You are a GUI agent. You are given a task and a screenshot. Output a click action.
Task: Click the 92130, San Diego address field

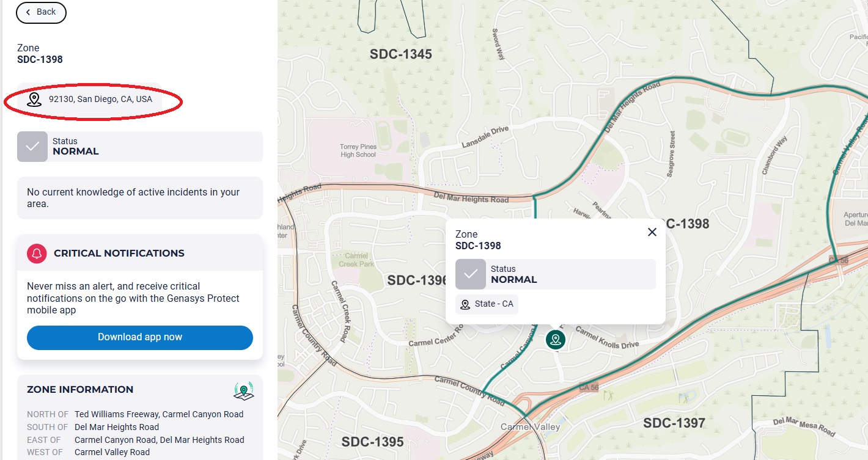coord(100,99)
